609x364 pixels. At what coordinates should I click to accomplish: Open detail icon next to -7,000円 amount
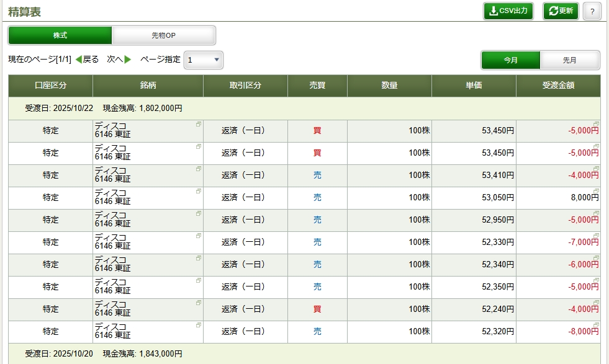click(x=596, y=236)
